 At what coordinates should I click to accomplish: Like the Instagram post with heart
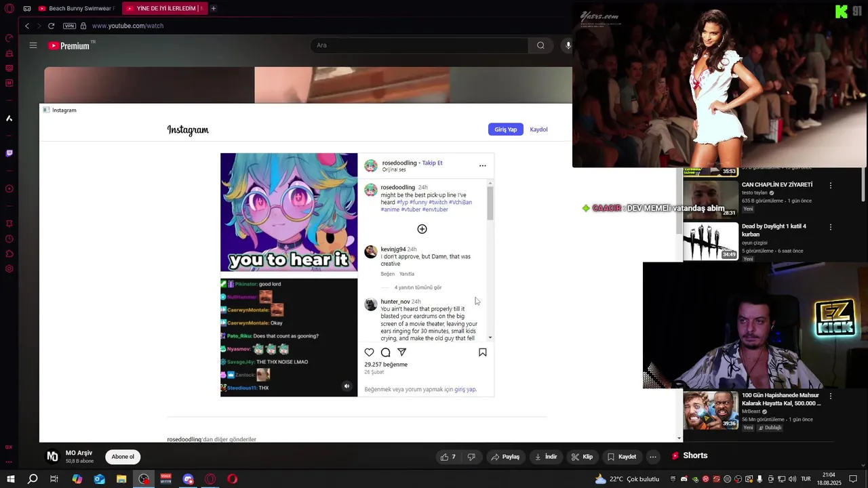tap(370, 352)
